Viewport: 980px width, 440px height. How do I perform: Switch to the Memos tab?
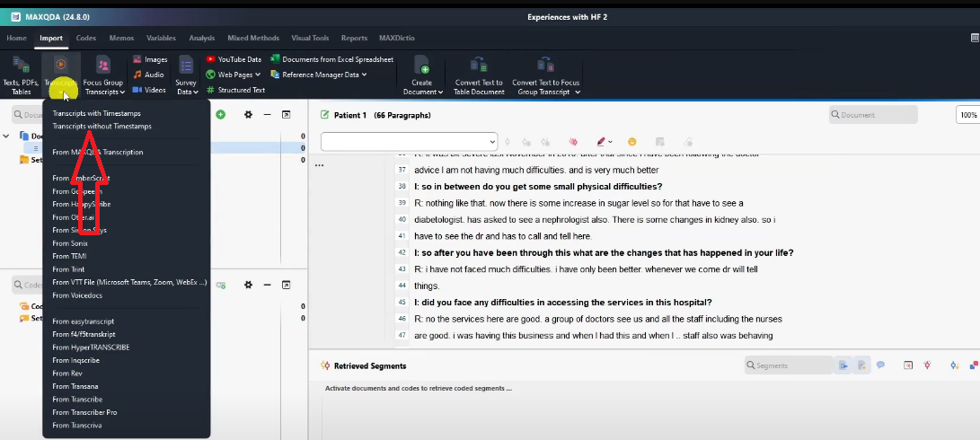(121, 38)
